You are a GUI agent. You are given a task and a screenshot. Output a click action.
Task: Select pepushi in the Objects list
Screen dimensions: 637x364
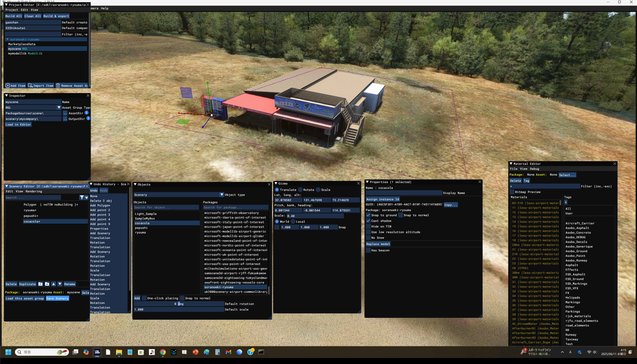[141, 228]
